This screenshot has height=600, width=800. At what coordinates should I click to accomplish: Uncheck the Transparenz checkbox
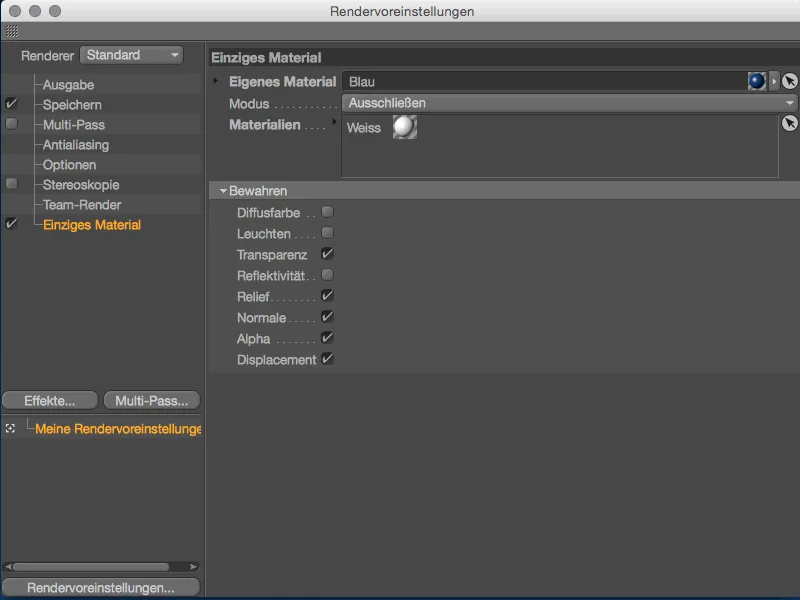click(x=328, y=254)
